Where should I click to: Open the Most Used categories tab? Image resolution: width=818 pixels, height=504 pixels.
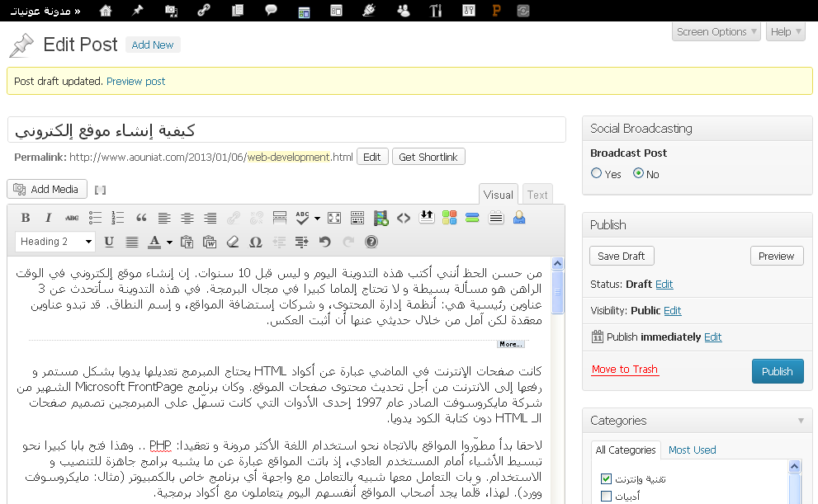[x=693, y=450]
